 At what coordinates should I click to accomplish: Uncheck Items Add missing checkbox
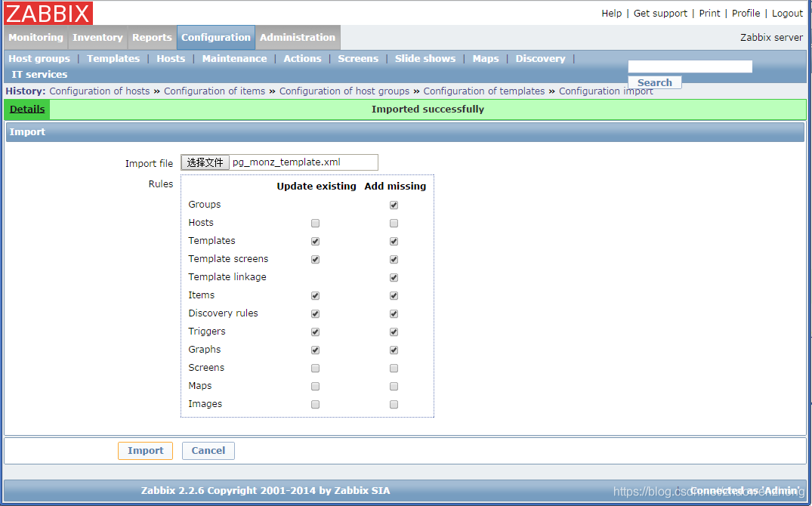394,296
